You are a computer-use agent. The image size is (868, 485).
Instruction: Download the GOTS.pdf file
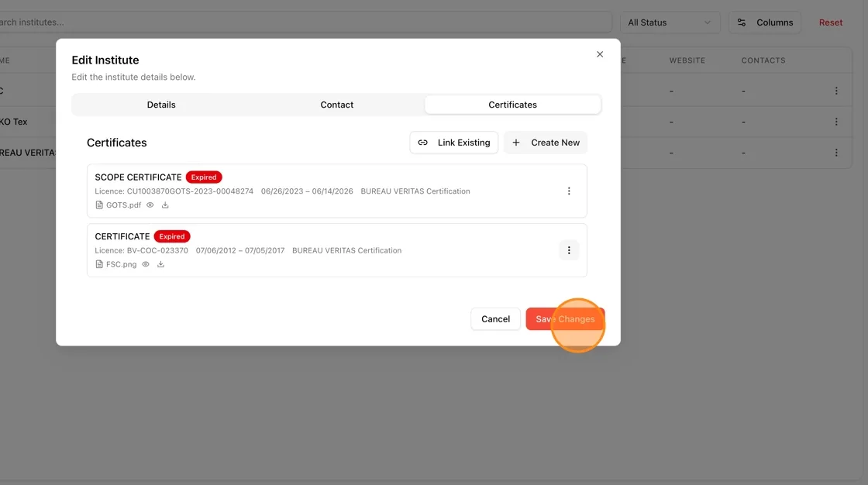[165, 205]
